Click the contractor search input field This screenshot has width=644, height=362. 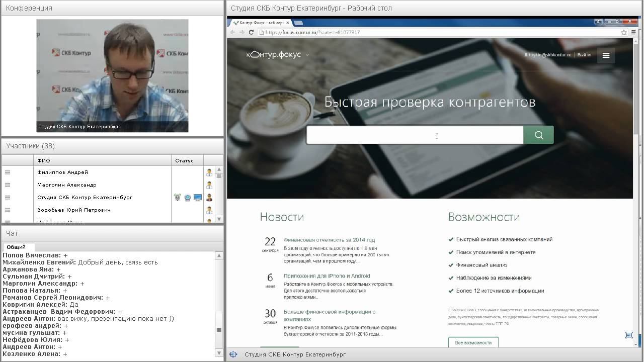(415, 135)
